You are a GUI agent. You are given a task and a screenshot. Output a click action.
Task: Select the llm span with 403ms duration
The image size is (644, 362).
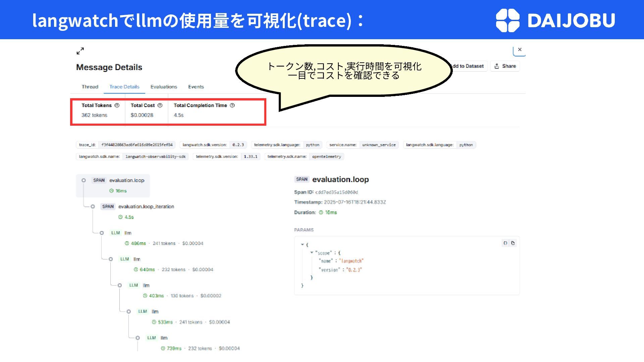pos(146,285)
